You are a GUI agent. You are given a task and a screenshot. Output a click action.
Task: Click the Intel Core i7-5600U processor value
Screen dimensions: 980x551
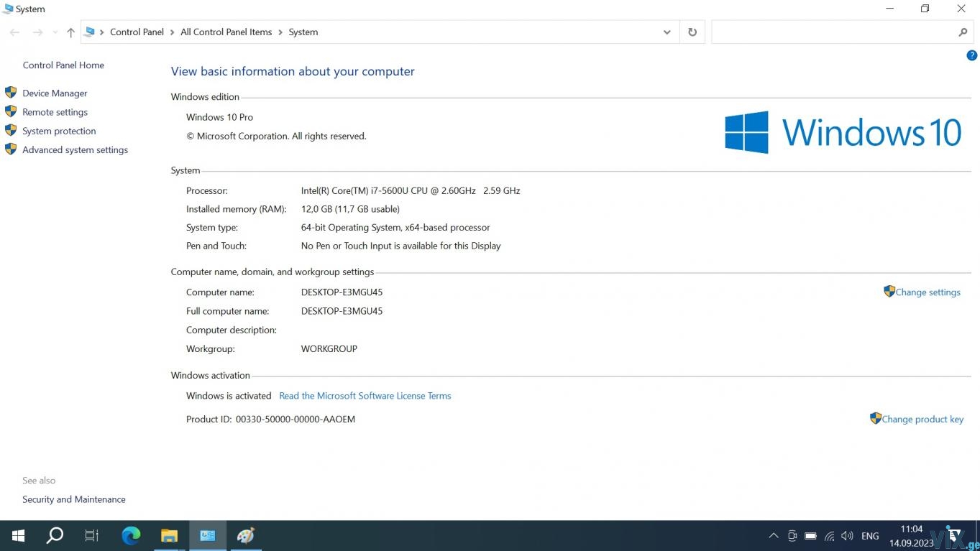[411, 191]
